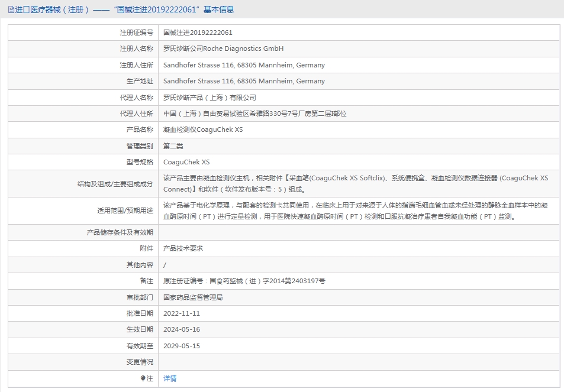Image resolution: width=564 pixels, height=392 pixels.
Task: Select the 其他内容 label
Action: click(x=140, y=265)
